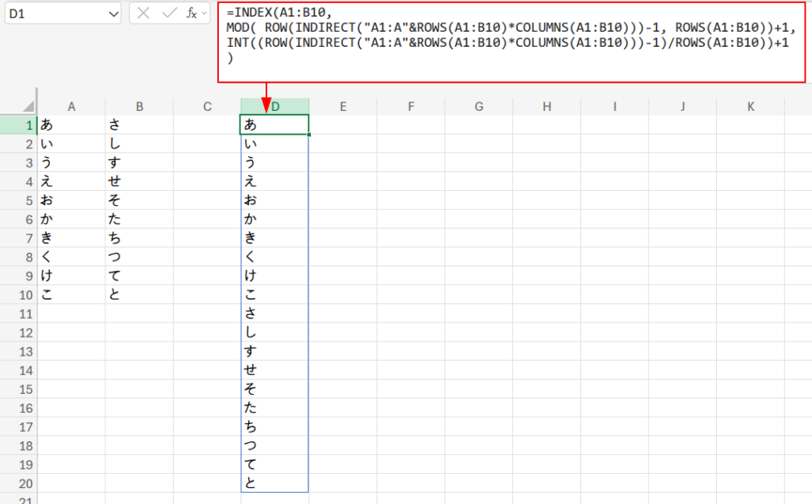The image size is (812, 504).
Task: Click cell A1 containing あ
Action: tap(71, 124)
